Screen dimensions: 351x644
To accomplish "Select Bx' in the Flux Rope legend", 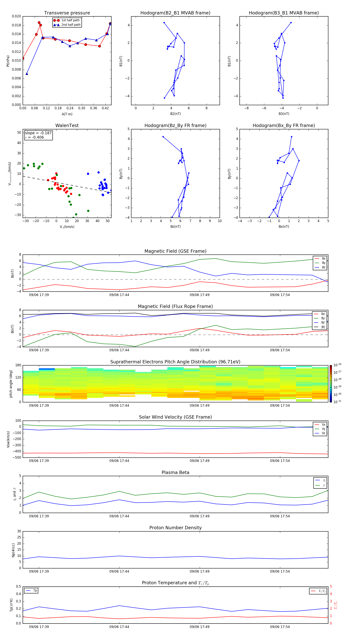I will pyautogui.click(x=320, y=314).
